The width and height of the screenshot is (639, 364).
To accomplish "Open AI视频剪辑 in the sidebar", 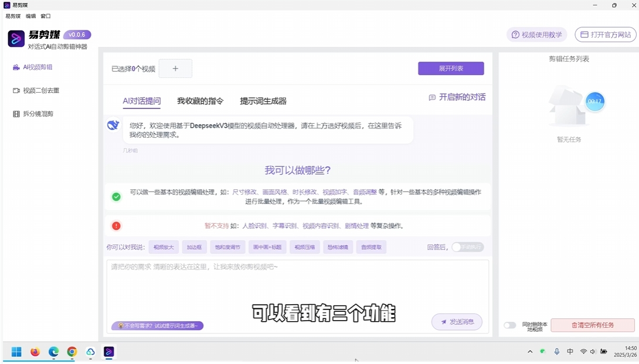I will coord(33,67).
